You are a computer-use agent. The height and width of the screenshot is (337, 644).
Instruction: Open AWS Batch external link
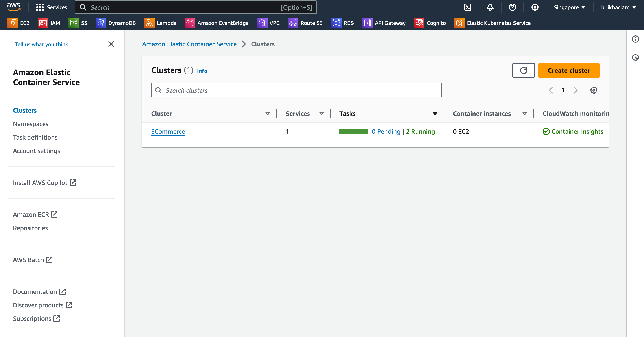click(33, 260)
